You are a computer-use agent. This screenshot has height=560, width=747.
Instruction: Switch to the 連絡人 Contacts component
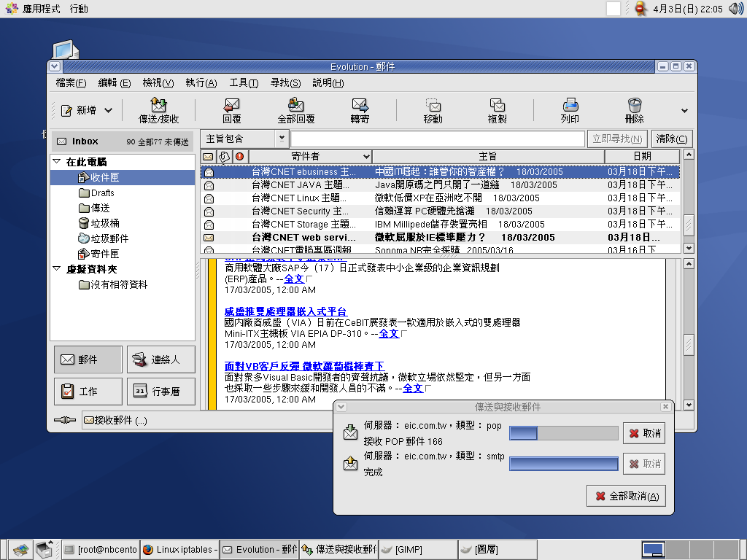(161, 359)
